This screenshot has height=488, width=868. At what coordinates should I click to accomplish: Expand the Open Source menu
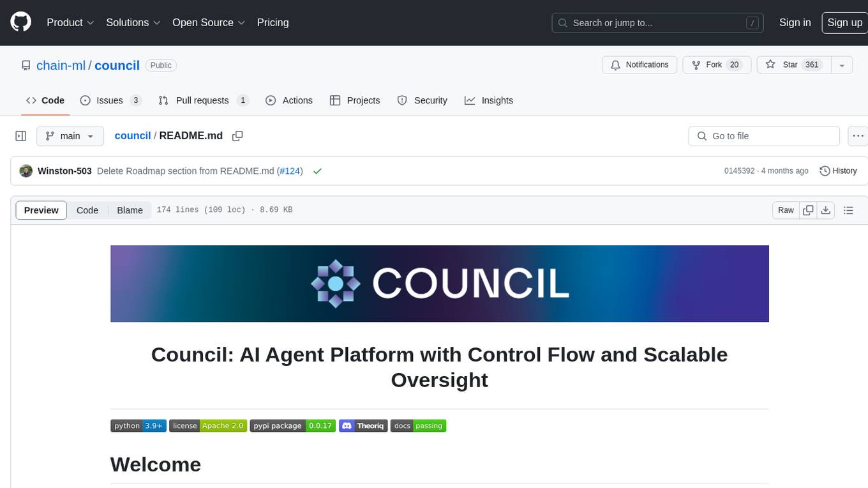[x=209, y=22]
